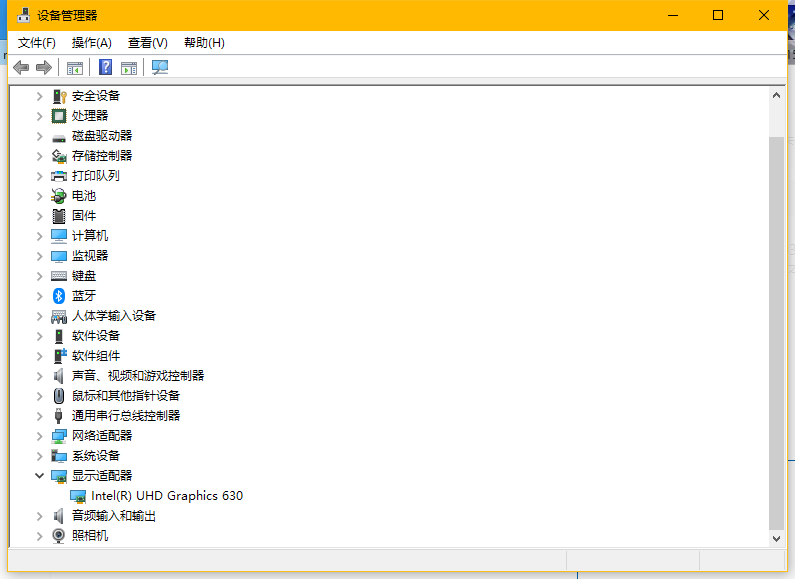Click the 照相机 webcam icon
The image size is (795, 579).
(x=59, y=536)
